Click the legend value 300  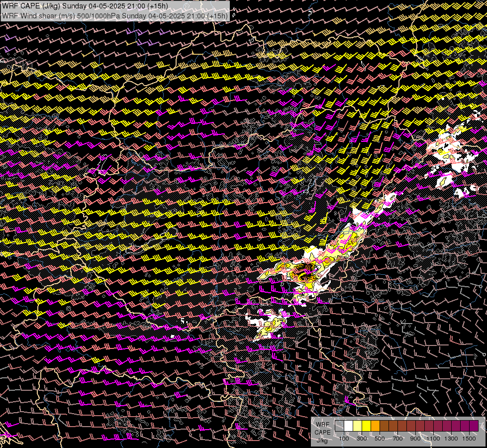click(x=362, y=439)
